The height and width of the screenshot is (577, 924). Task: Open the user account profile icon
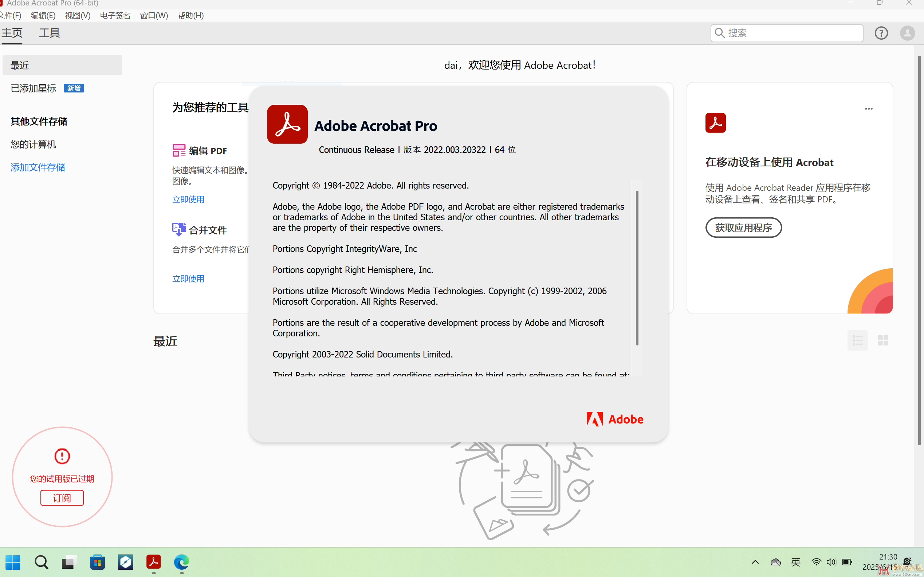click(907, 33)
